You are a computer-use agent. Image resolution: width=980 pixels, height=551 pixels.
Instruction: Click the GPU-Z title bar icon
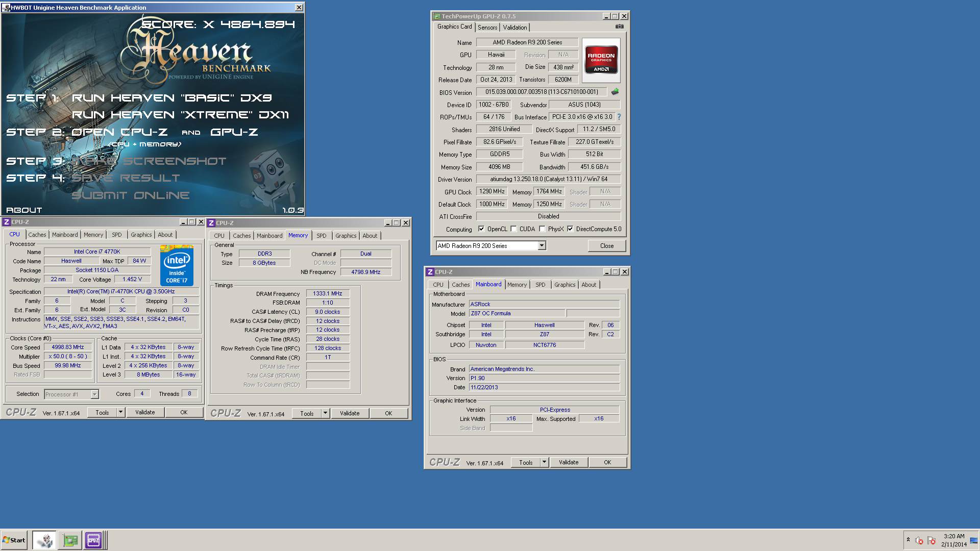tap(437, 16)
